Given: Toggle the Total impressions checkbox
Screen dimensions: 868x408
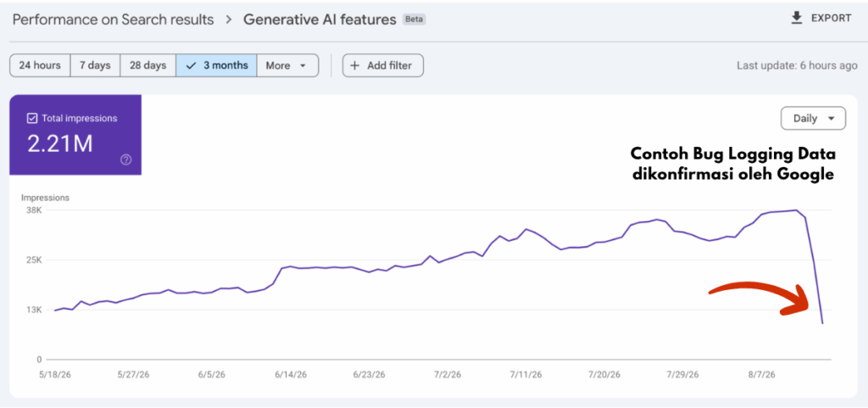Looking at the screenshot, I should [x=32, y=118].
